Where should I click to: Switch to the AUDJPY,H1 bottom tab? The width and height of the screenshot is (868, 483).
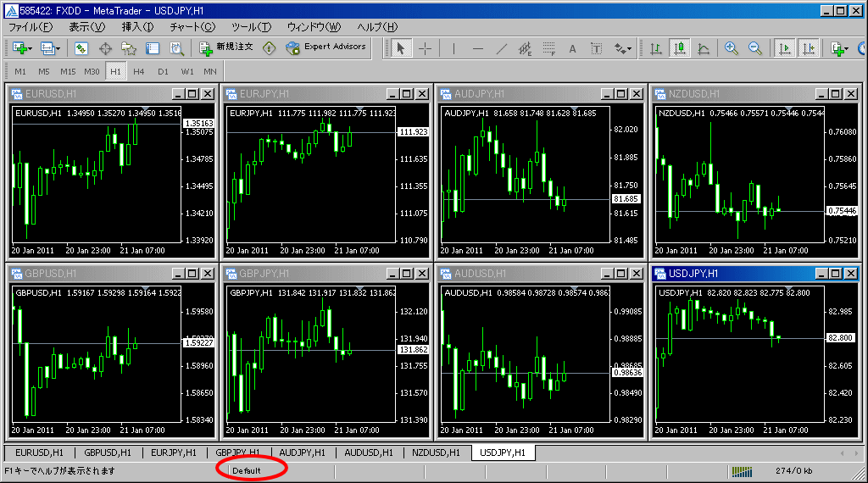(303, 452)
